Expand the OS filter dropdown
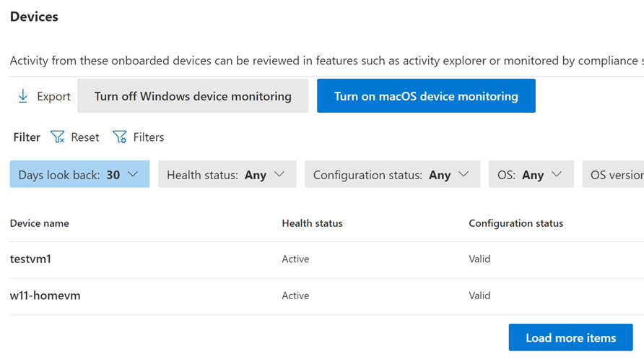 (x=531, y=174)
